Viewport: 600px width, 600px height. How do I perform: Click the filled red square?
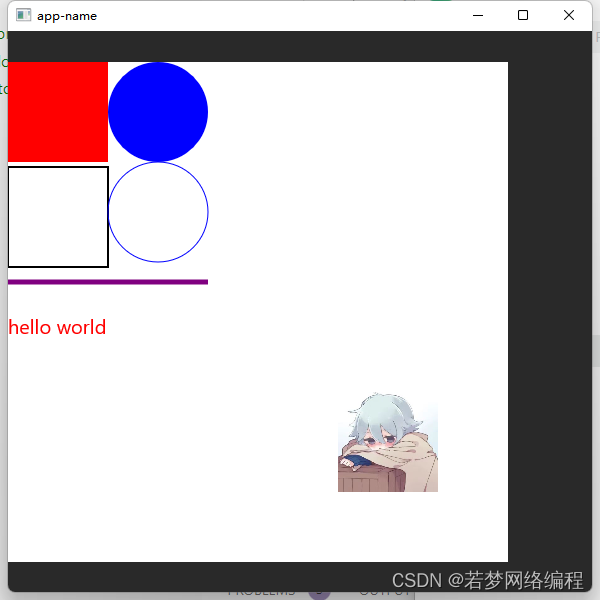click(x=58, y=112)
